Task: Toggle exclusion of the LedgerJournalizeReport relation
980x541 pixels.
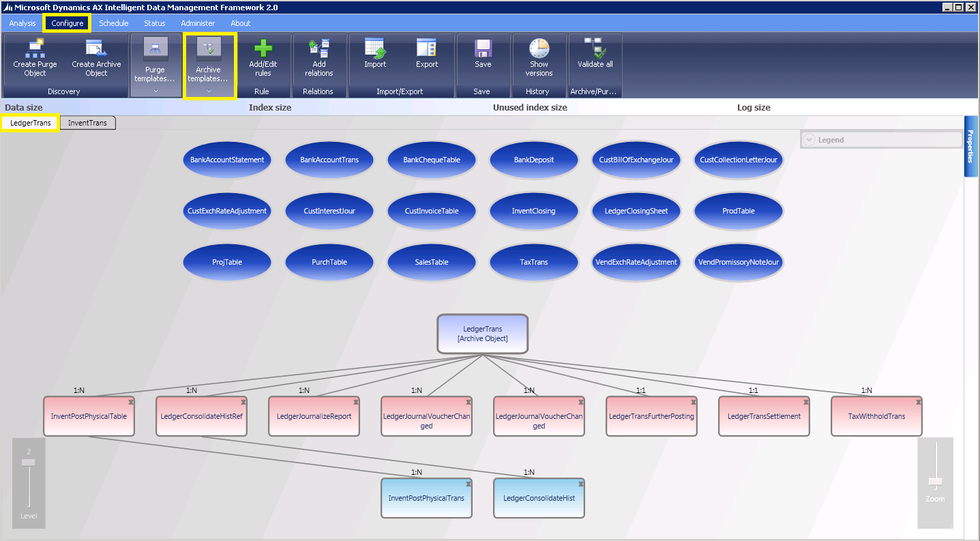Action: 355,401
